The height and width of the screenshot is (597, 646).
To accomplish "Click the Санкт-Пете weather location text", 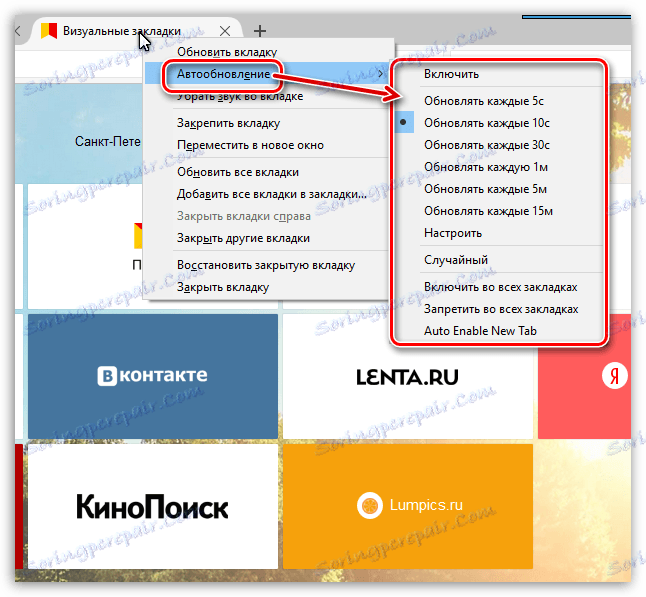I will (108, 142).
